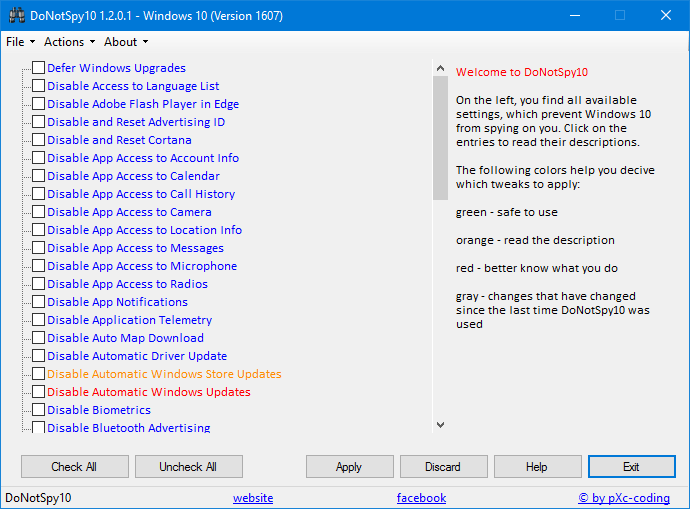Enable Disable Automatic Driver Update checkbox
This screenshot has width=690, height=509.
(38, 356)
